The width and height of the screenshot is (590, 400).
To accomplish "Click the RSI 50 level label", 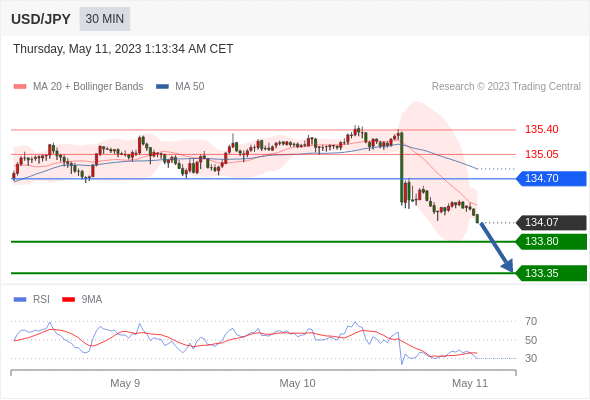I will (531, 340).
